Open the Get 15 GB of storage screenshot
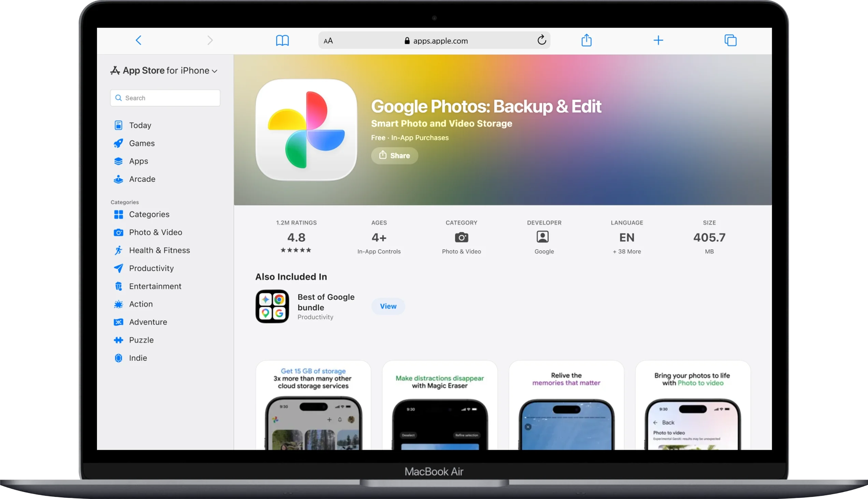Viewport: 868px width, 499px height. point(314,405)
